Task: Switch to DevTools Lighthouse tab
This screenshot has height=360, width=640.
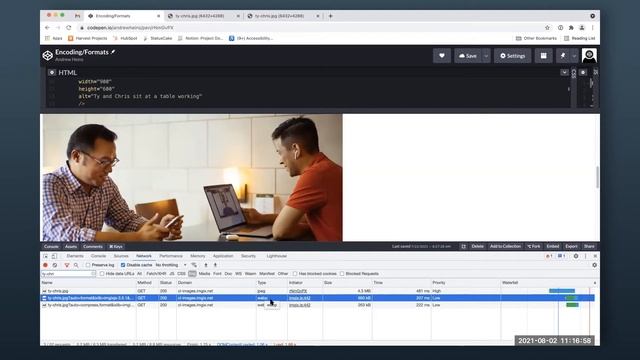Action: pyautogui.click(x=276, y=256)
